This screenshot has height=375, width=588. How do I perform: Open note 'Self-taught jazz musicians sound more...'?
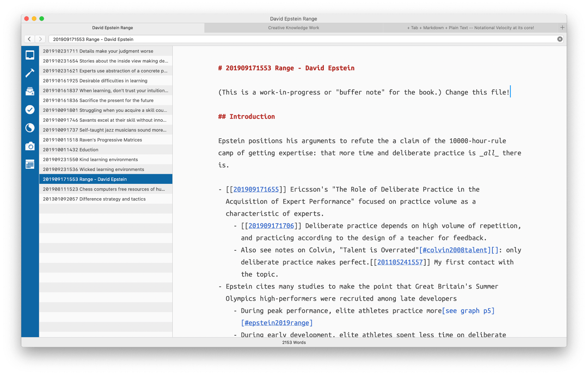click(106, 130)
